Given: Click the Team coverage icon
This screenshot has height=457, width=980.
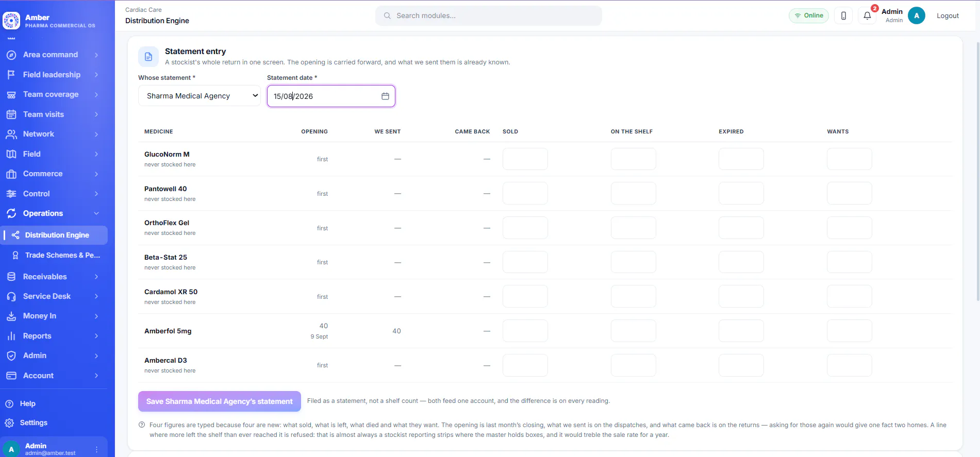Looking at the screenshot, I should click(11, 94).
